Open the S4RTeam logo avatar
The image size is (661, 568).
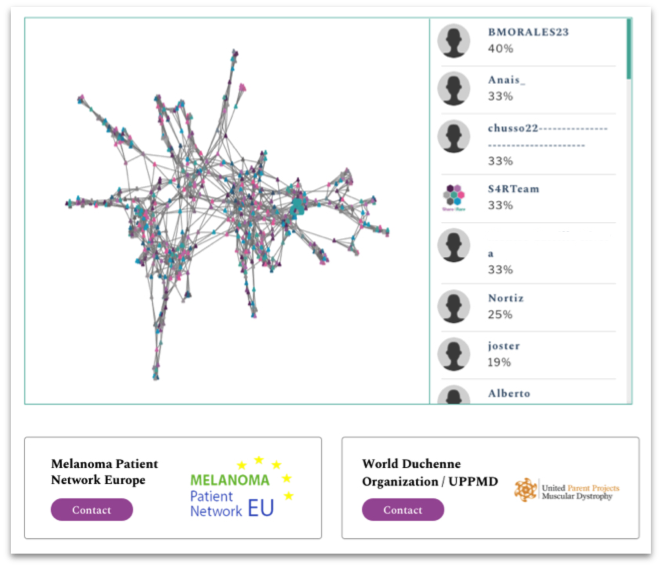[x=454, y=197]
